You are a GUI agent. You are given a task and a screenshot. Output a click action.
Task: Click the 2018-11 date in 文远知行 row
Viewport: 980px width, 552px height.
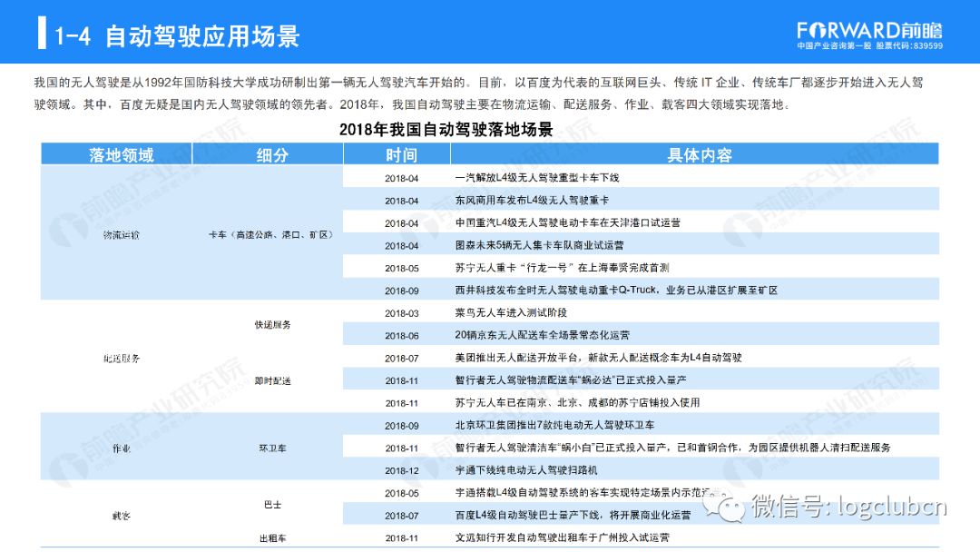[401, 538]
